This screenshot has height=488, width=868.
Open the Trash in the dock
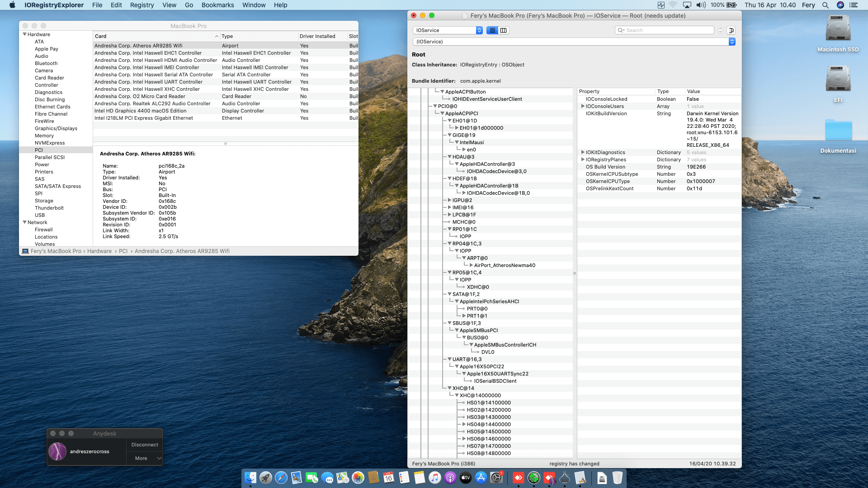[x=617, y=478]
